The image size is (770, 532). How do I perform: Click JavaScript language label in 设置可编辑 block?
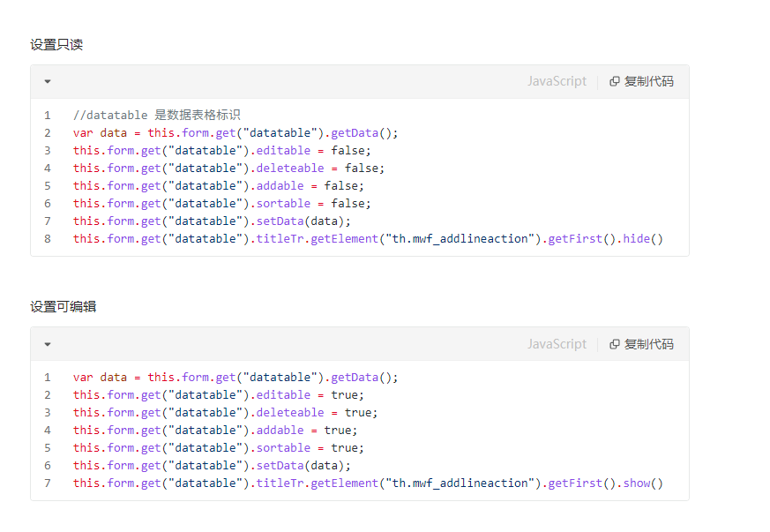click(x=557, y=344)
